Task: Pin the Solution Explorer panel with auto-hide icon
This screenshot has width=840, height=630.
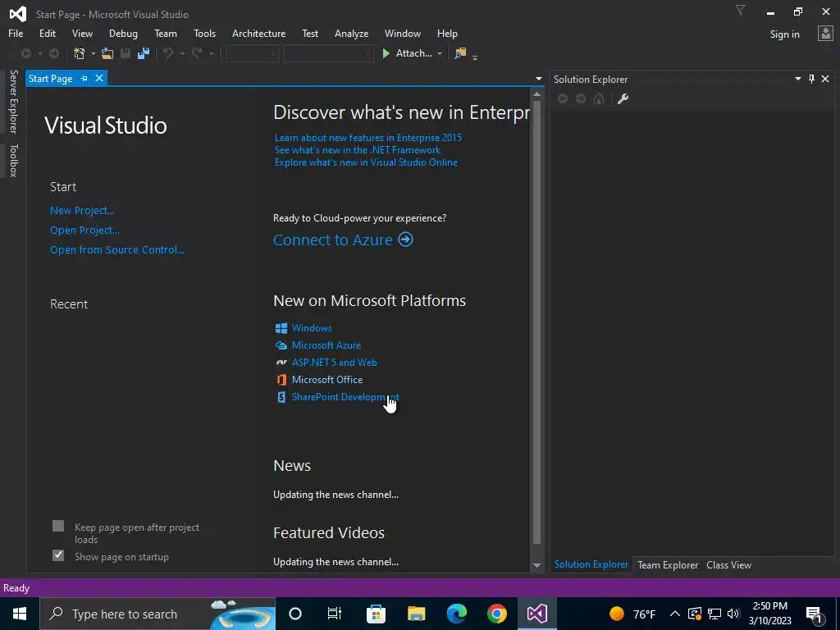Action: (x=811, y=79)
